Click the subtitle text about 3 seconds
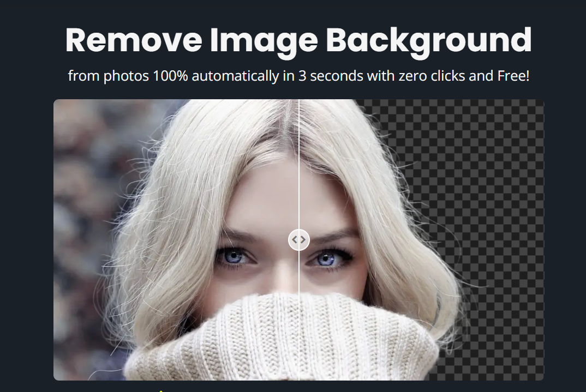 point(298,76)
